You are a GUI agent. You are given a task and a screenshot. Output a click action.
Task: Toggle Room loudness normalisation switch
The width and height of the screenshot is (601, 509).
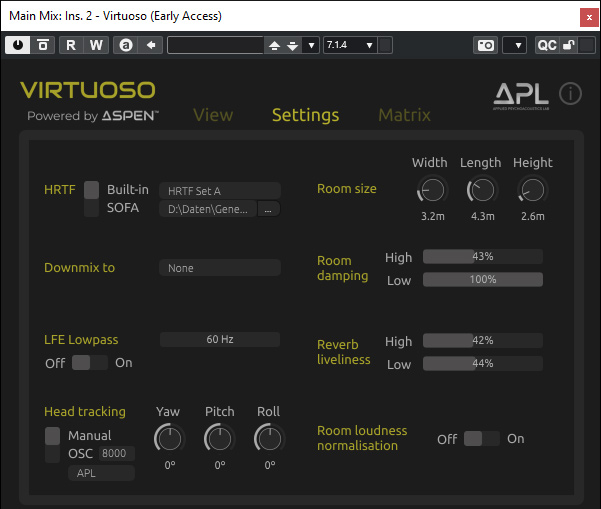click(481, 438)
